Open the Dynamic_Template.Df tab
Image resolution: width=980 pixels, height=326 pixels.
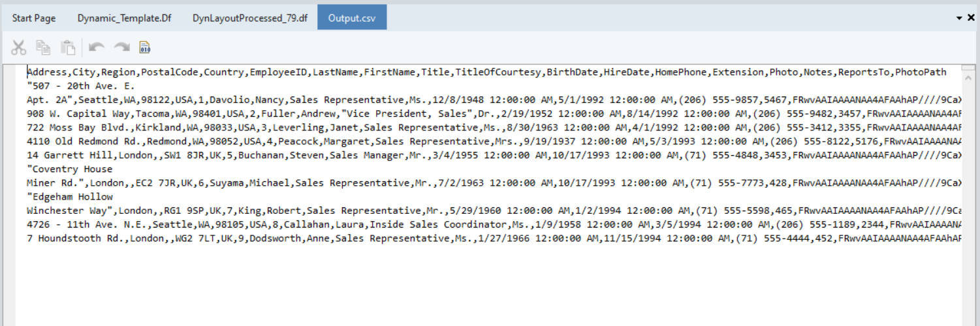(x=124, y=18)
